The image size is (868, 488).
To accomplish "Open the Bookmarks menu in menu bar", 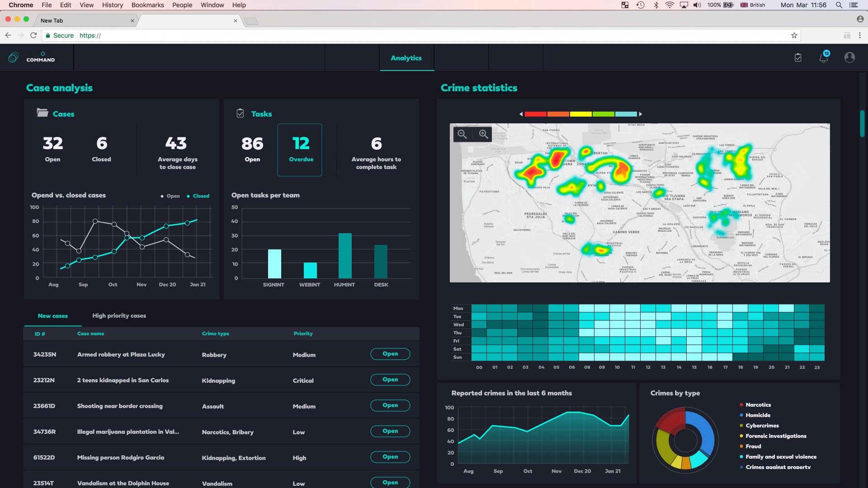I will (x=147, y=5).
